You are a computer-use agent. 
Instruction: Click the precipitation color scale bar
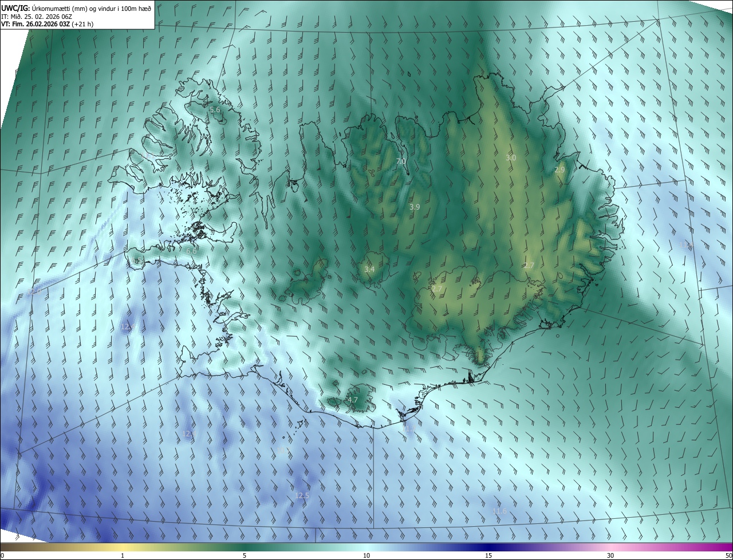tap(366, 547)
